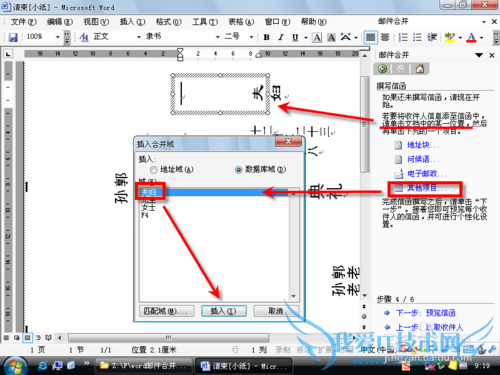This screenshot has width=500, height=375.
Task: Click the 电子邮政 link
Action: click(427, 174)
